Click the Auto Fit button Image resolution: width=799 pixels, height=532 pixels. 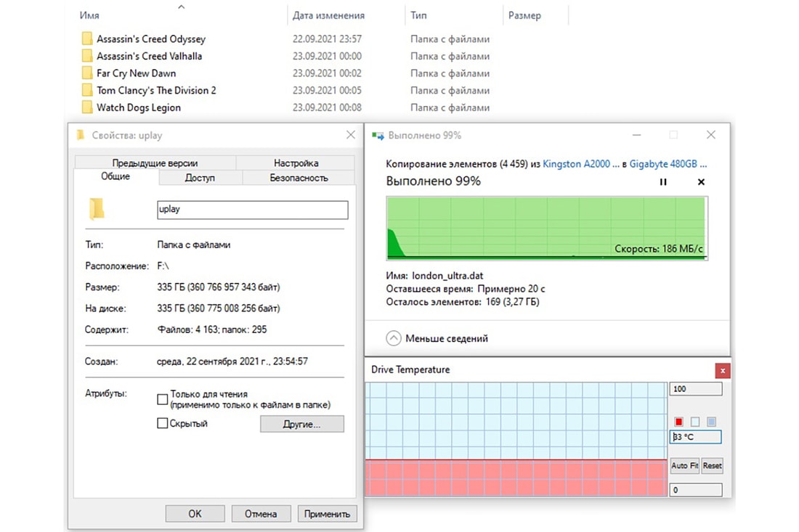click(x=684, y=465)
